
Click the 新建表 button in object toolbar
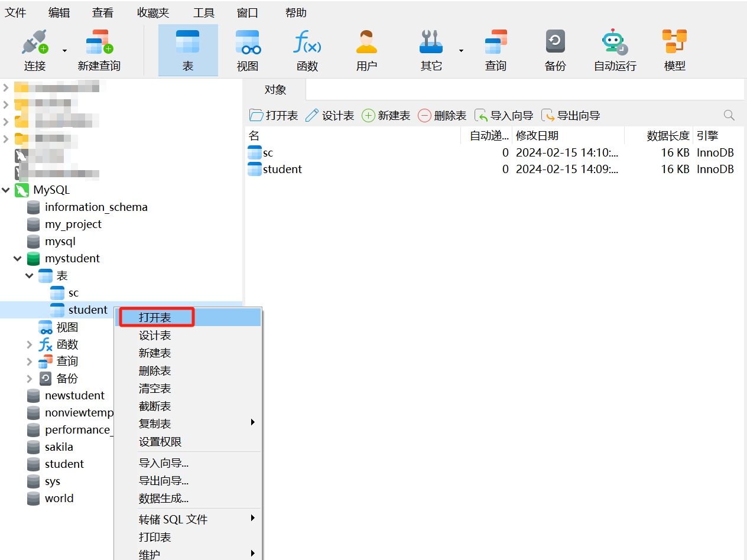coord(386,116)
